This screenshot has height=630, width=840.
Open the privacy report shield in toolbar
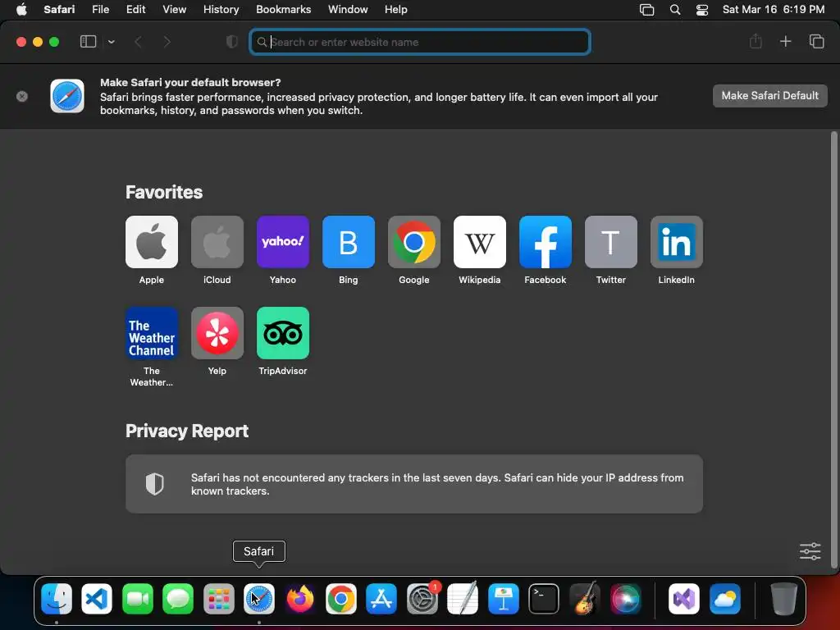pos(231,42)
